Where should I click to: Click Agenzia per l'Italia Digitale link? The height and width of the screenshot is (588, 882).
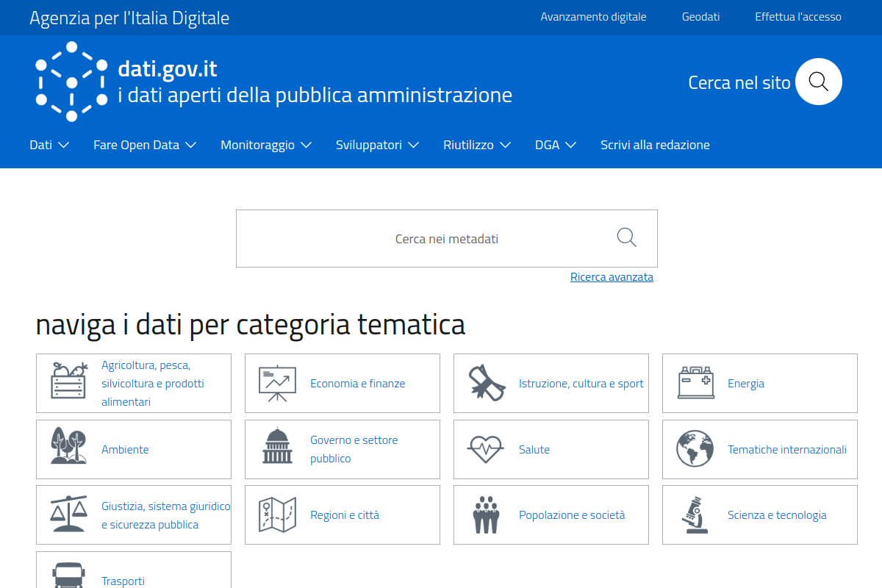(129, 18)
